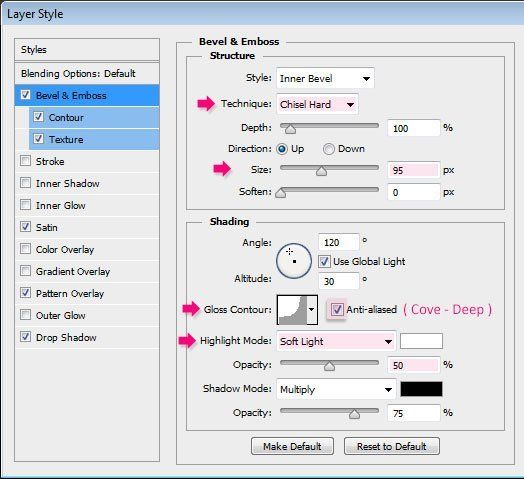Open the Drop Shadow style settings
The height and width of the screenshot is (479, 524).
[87, 338]
